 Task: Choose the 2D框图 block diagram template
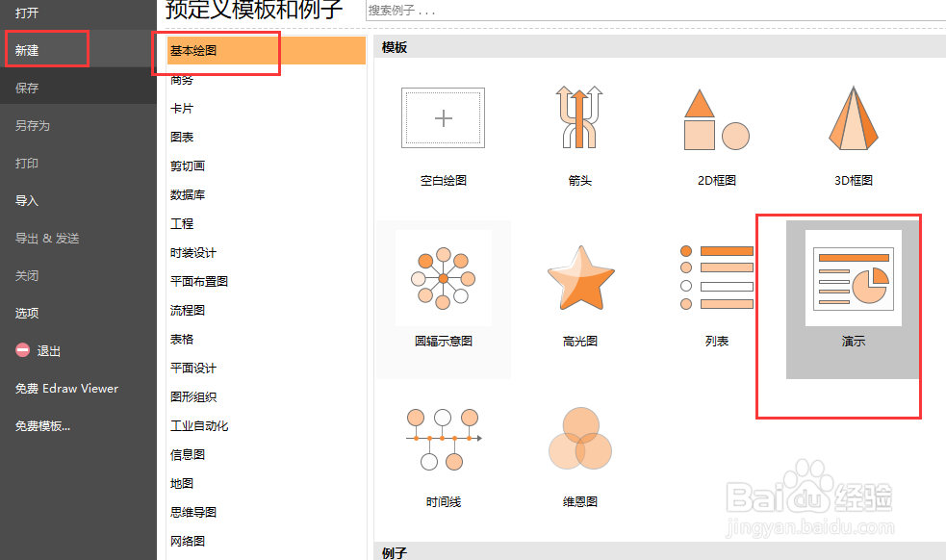717,137
